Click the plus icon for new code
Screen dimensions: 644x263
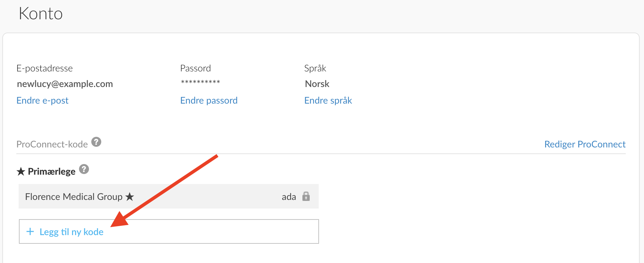tap(30, 231)
